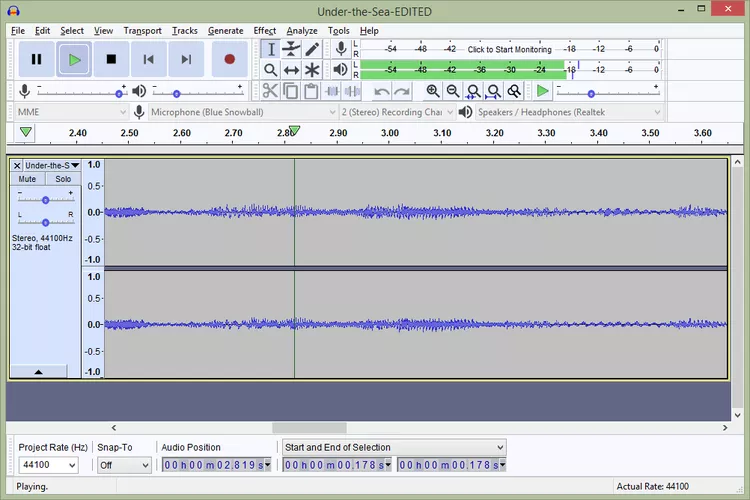Screen dimensions: 750x500
Task: Select the Draw pencil tool
Action: pyautogui.click(x=312, y=49)
